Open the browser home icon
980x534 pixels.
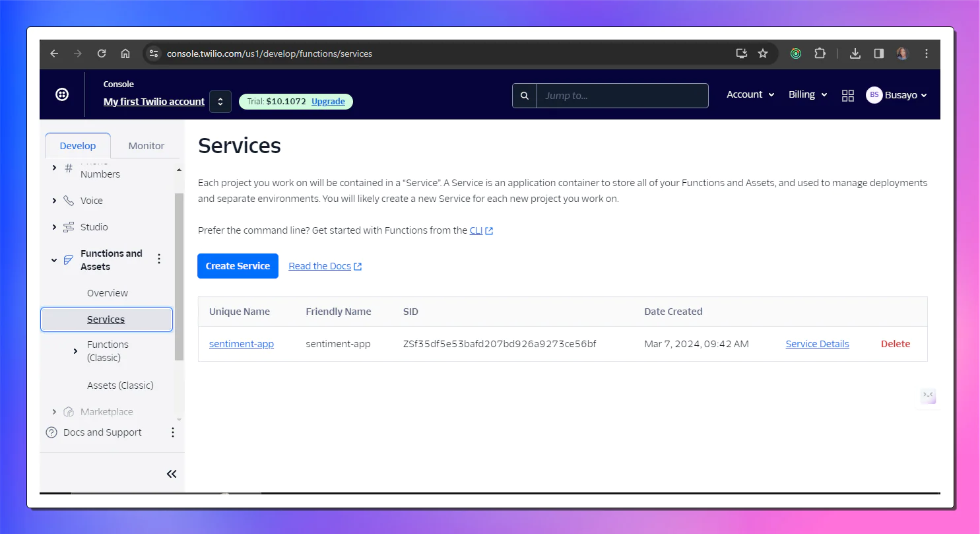pyautogui.click(x=125, y=53)
